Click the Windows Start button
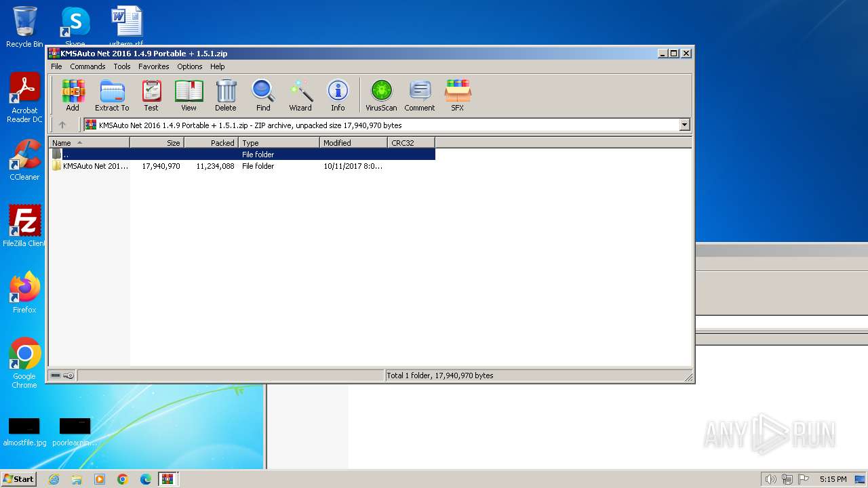The height and width of the screenshot is (488, 868). tap(19, 479)
